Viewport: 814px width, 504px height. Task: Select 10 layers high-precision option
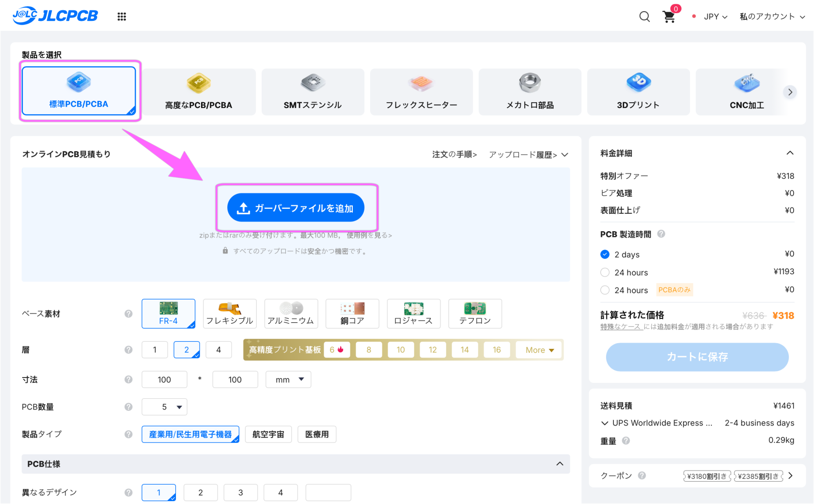(x=401, y=350)
